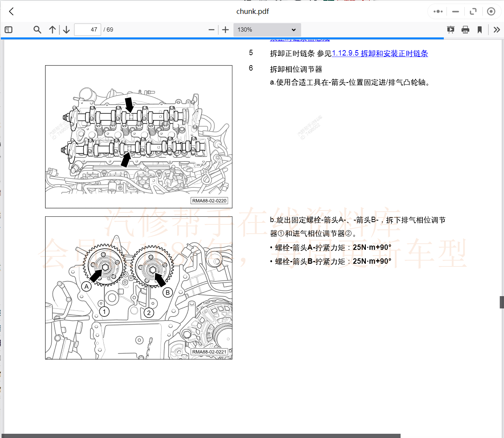Click the chunk.pdf title bar
Viewport: 504px width, 438px height.
(x=253, y=11)
